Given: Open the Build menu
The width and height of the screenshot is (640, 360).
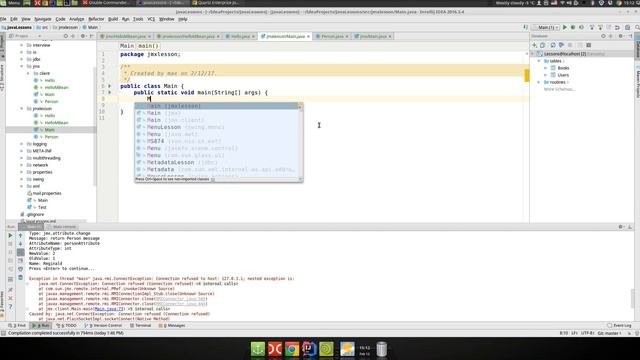Looking at the screenshot, I should (x=113, y=19).
